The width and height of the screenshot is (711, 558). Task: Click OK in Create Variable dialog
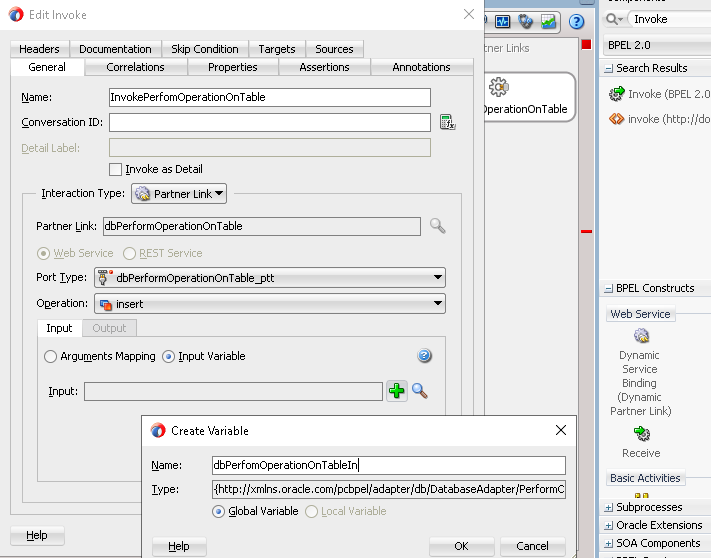tap(461, 546)
